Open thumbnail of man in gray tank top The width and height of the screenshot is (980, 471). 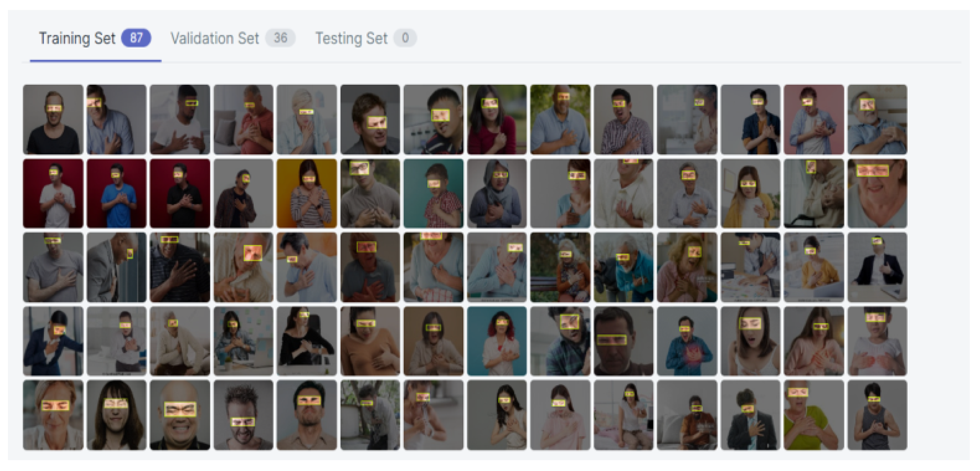pos(877,415)
